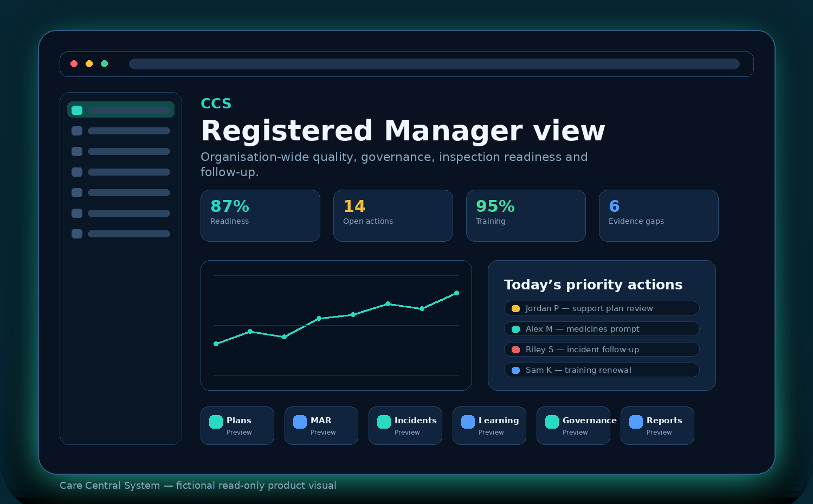
Task: Open the Reports preview tile
Action: coord(657,425)
